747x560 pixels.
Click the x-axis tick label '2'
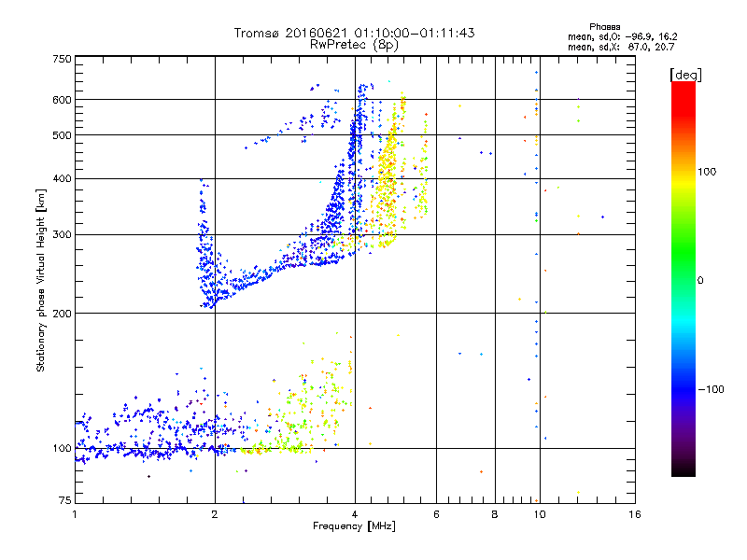[215, 514]
